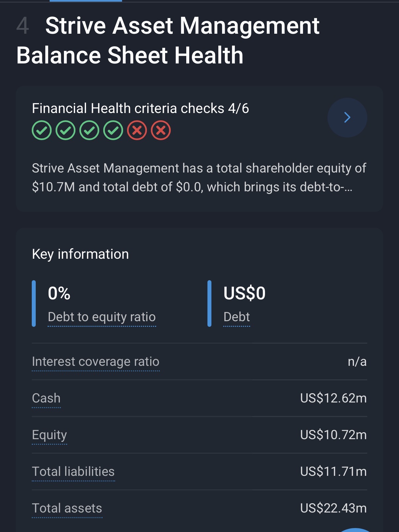Select the active blue tab indicator at top

pyautogui.click(x=86, y=1)
